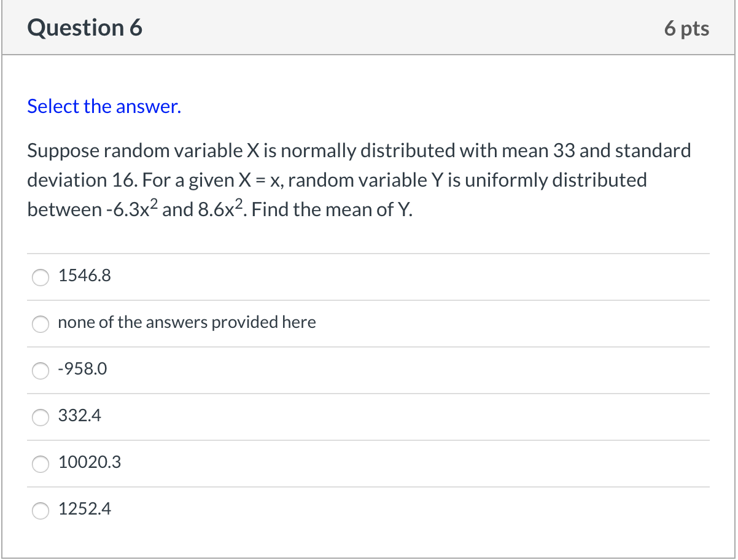Choose the radio button for 1252.4
Viewport: 738px width, 560px height.
(41, 511)
